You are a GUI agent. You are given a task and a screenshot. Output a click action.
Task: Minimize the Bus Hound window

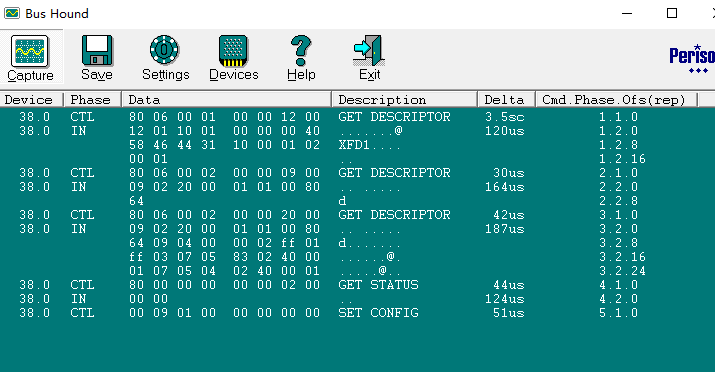627,13
